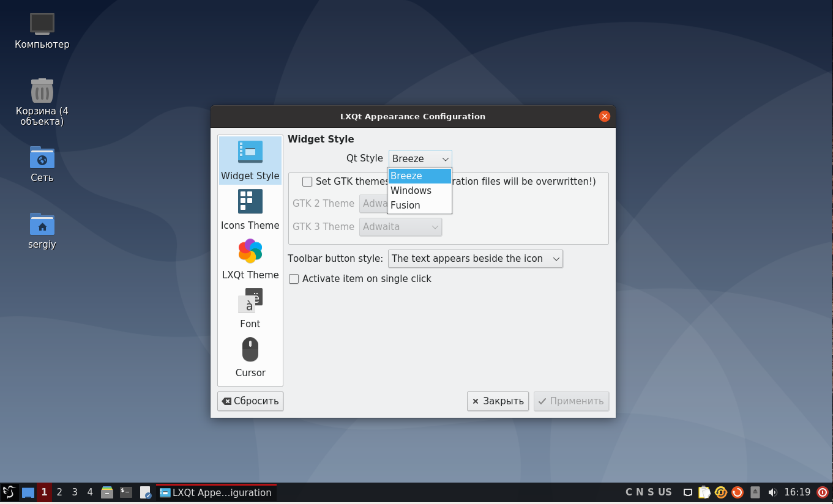This screenshot has height=504, width=833.
Task: Click the US keyboard layout indicator
Action: click(x=665, y=492)
